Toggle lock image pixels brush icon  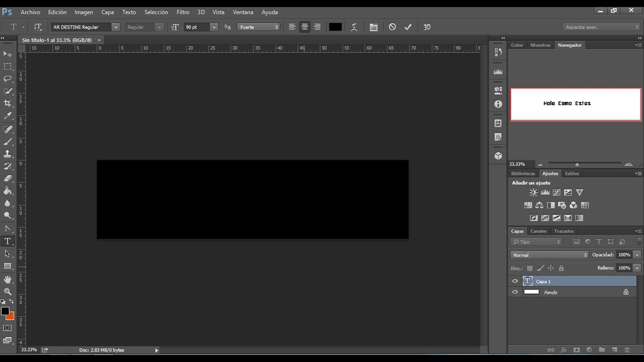click(540, 268)
